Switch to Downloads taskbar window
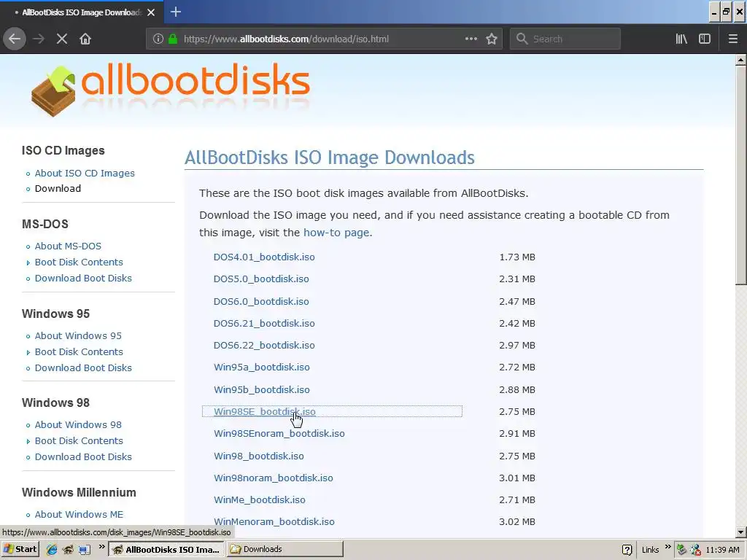 click(x=285, y=549)
